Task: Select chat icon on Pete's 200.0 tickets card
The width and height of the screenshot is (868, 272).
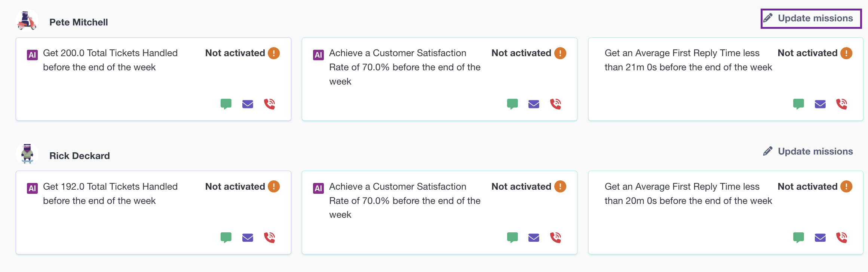Action: coord(226,104)
